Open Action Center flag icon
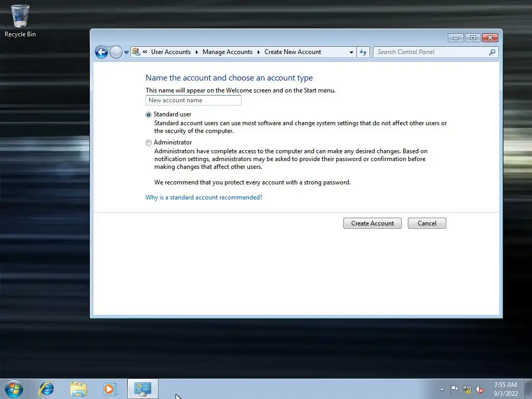The image size is (532, 399). [454, 389]
